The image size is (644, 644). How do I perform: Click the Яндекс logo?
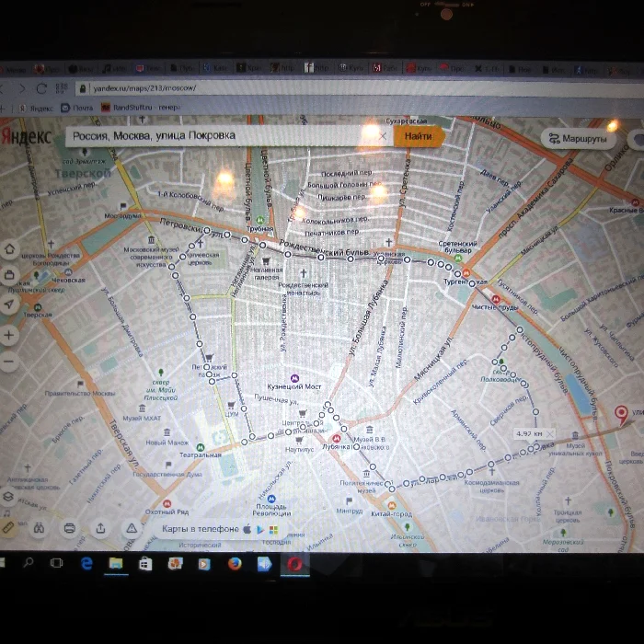27,136
